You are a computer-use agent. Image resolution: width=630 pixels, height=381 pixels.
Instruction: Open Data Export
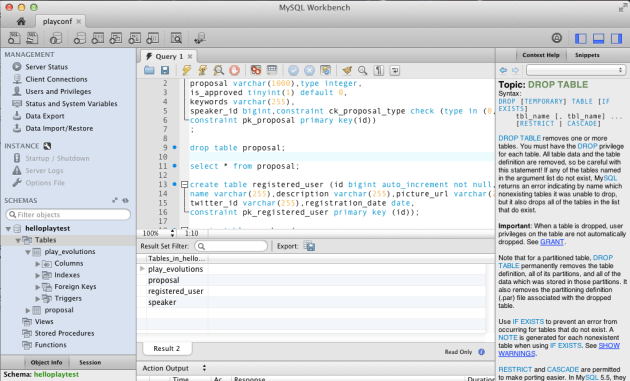pyautogui.click(x=45, y=116)
